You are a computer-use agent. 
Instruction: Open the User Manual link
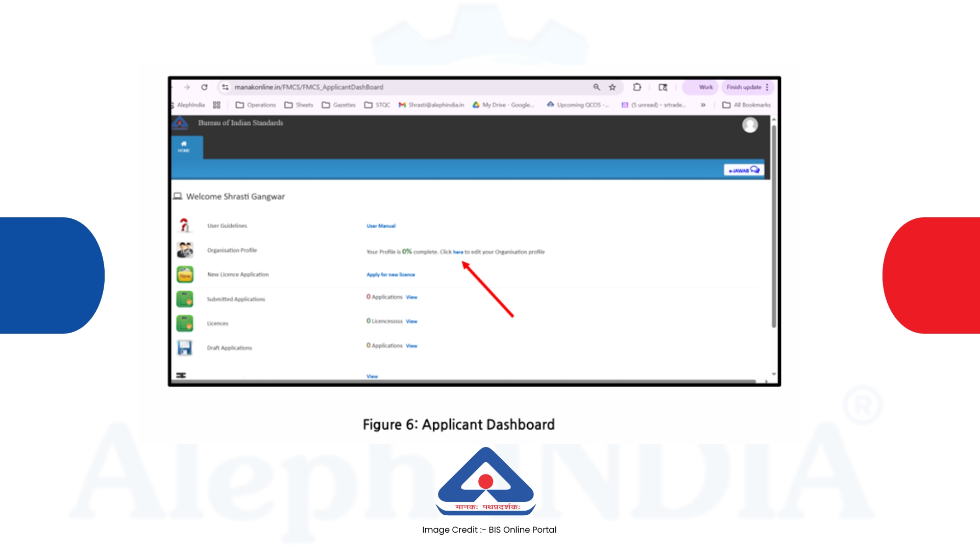pyautogui.click(x=381, y=226)
